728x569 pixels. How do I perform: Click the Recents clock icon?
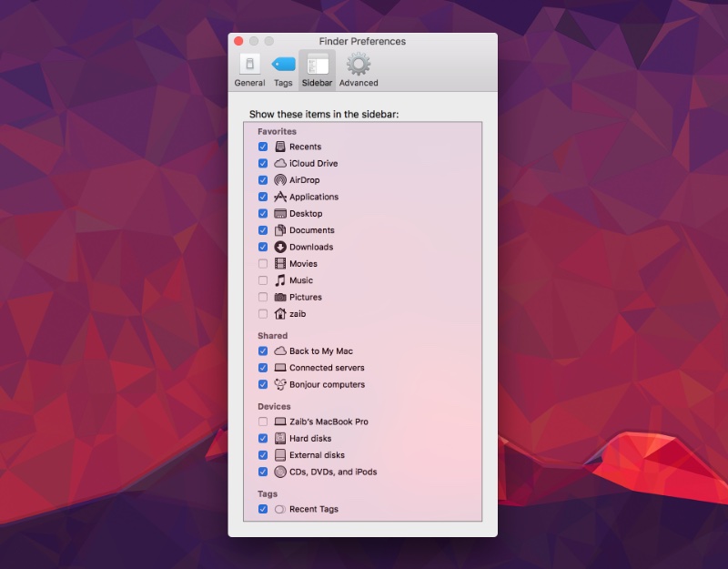[278, 147]
